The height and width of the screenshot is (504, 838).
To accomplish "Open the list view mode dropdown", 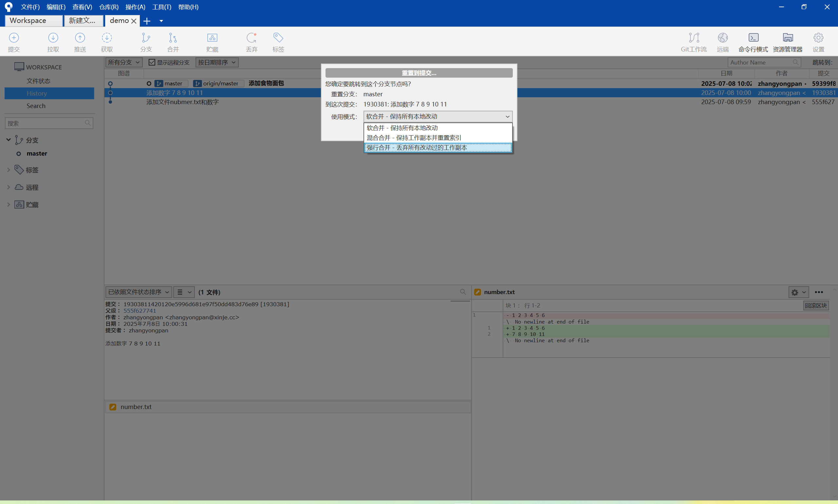I will [184, 292].
